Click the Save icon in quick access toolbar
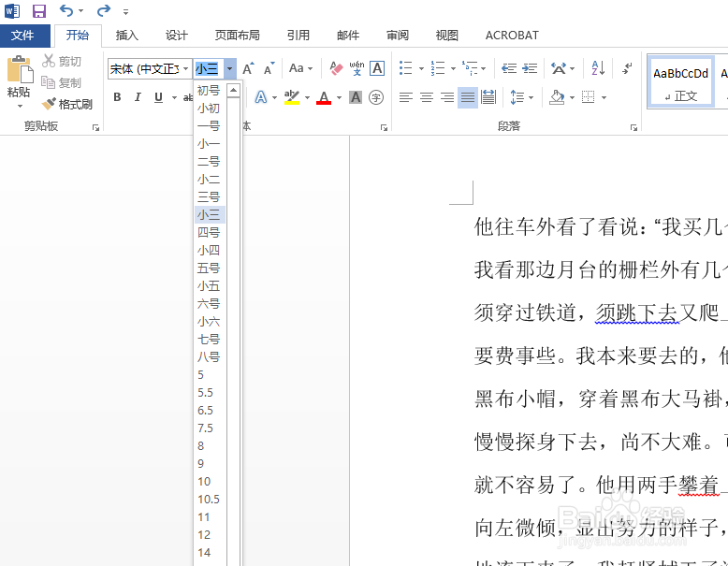This screenshot has height=566, width=728. pos(39,10)
